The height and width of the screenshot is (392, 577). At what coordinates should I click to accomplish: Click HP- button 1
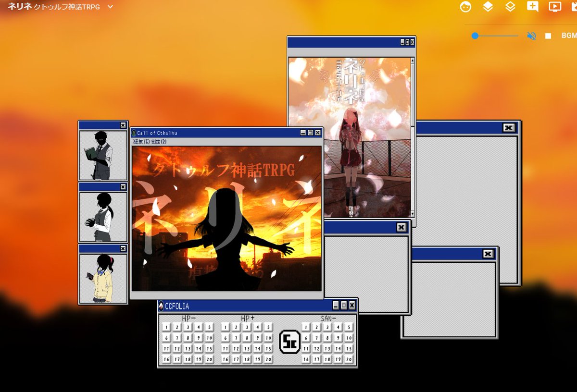(166, 327)
